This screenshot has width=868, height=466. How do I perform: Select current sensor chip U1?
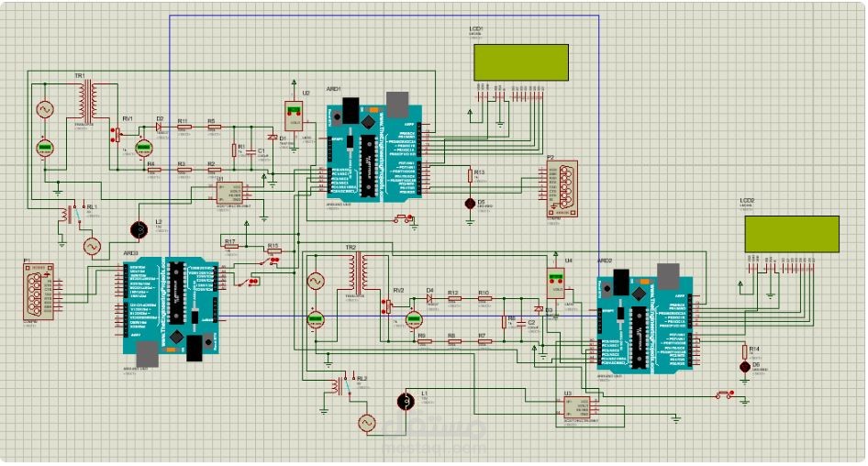coord(229,193)
